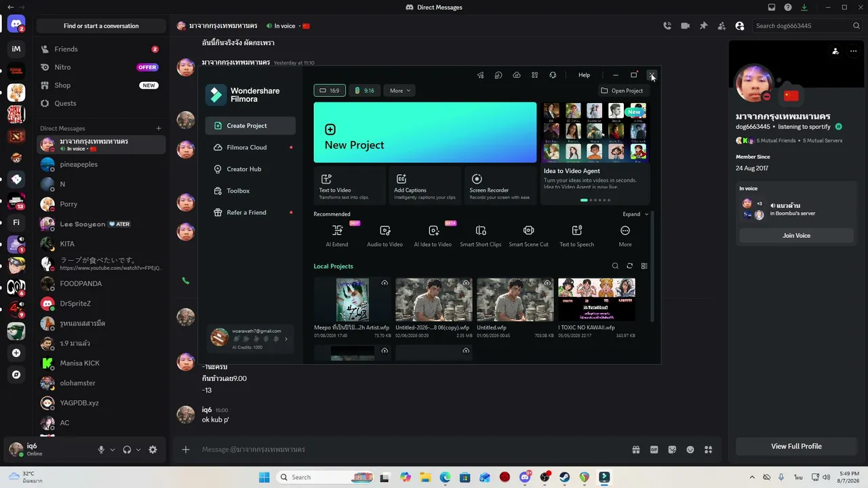Open the Discord Friends page
The width and height of the screenshot is (868, 488).
tap(101, 49)
